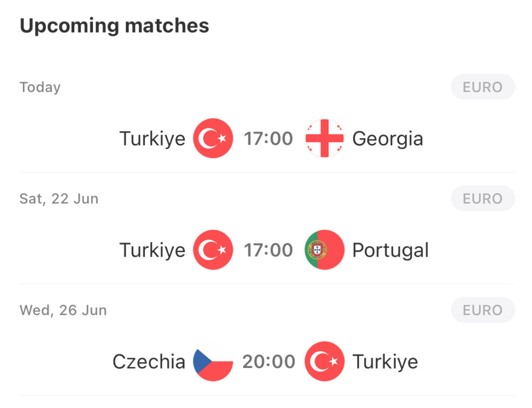Click the Portugal flag icon
Image resolution: width=532 pixels, height=408 pixels.
(325, 250)
